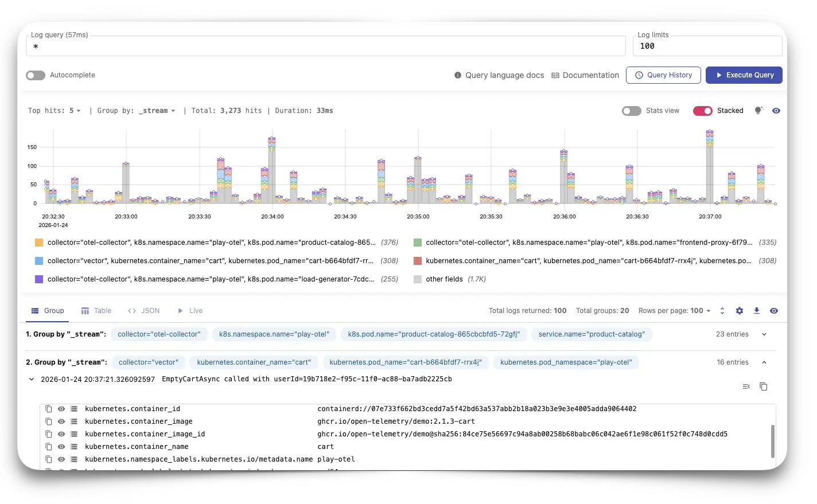The image size is (817, 504).
Task: Open Query History
Action: coord(663,75)
